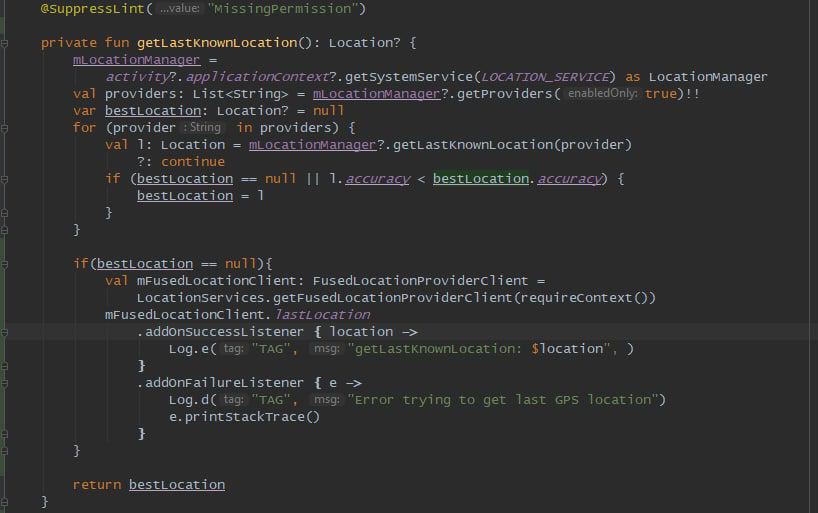The width and height of the screenshot is (818, 513).
Task: Click the location lambda parameter
Action: coord(361,332)
